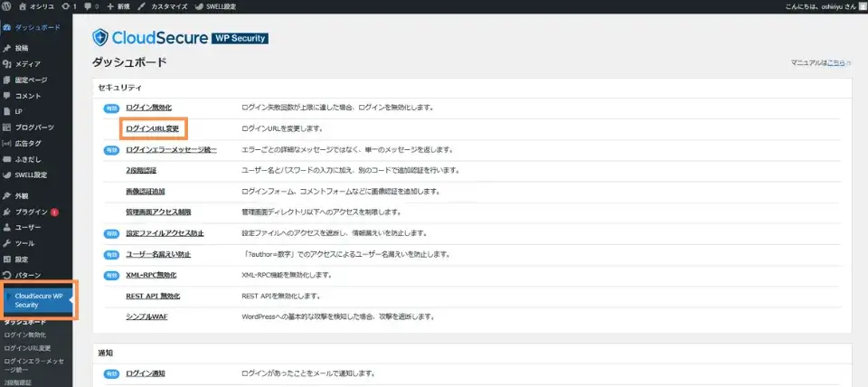Open the こんにちは user account menu
This screenshot has width=868, height=387.
(x=825, y=6)
